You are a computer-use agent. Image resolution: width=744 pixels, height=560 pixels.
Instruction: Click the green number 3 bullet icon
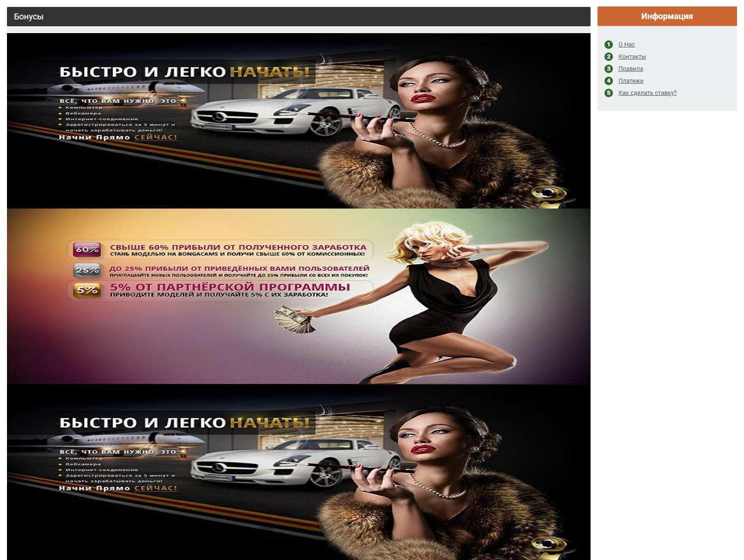[x=609, y=69]
